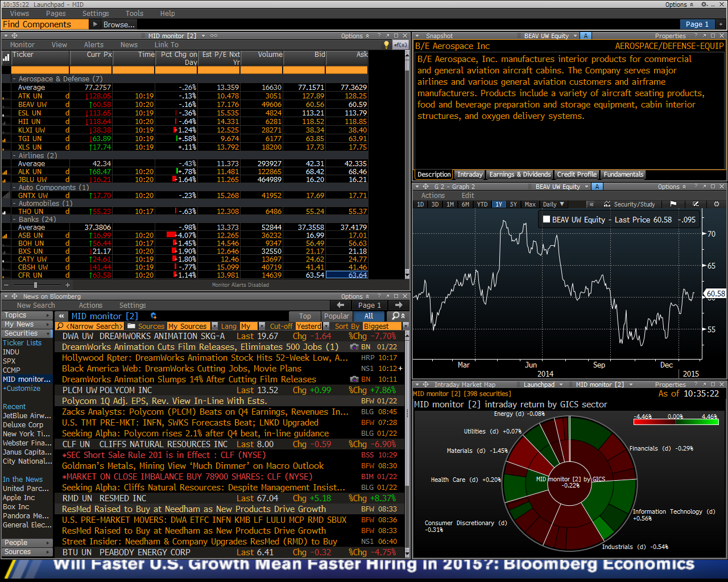Screen dimensions: 728x582
Task: Expand Options in MID monitor title bar
Action: click(355, 36)
